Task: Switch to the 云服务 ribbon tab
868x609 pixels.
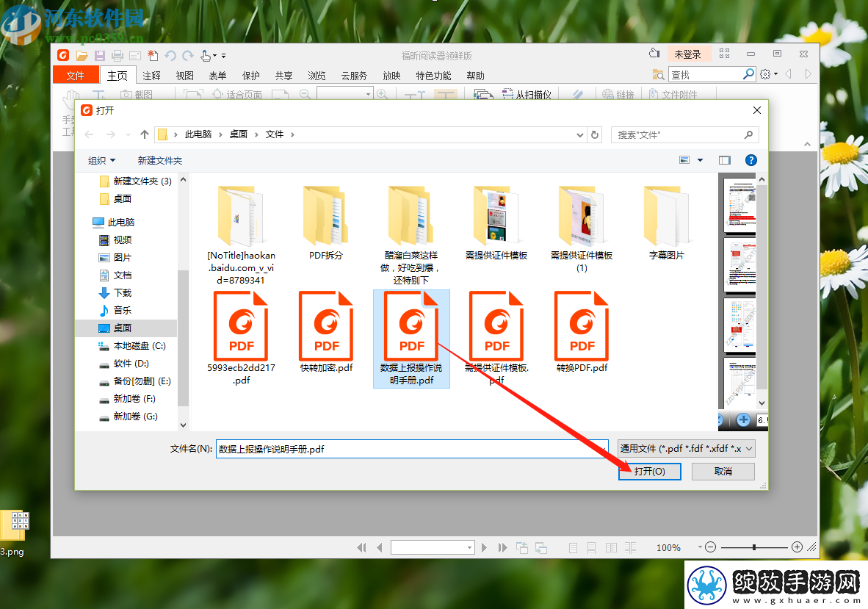Action: tap(354, 75)
